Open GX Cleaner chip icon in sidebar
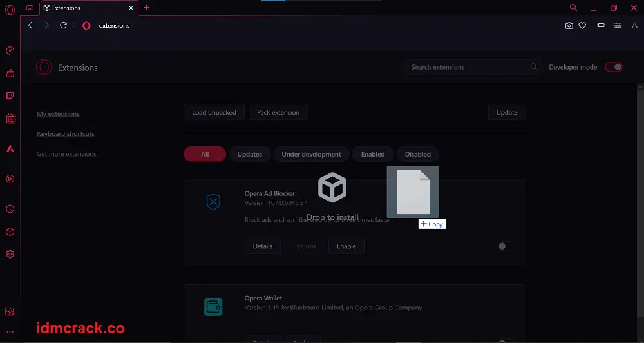 click(x=10, y=119)
